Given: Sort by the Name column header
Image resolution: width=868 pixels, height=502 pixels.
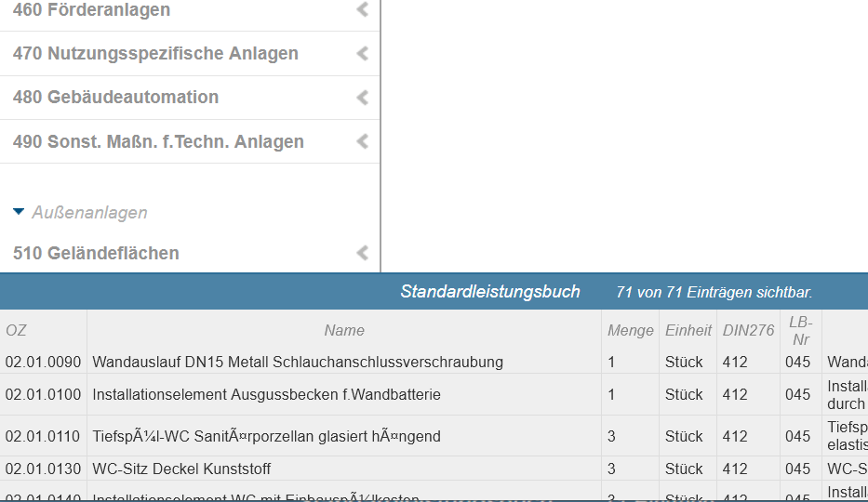Looking at the screenshot, I should pos(344,331).
